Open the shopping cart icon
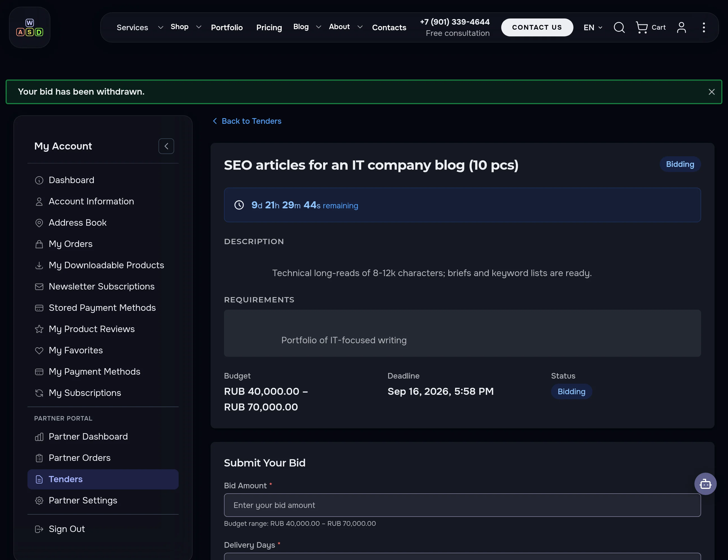This screenshot has height=560, width=728. click(x=641, y=27)
